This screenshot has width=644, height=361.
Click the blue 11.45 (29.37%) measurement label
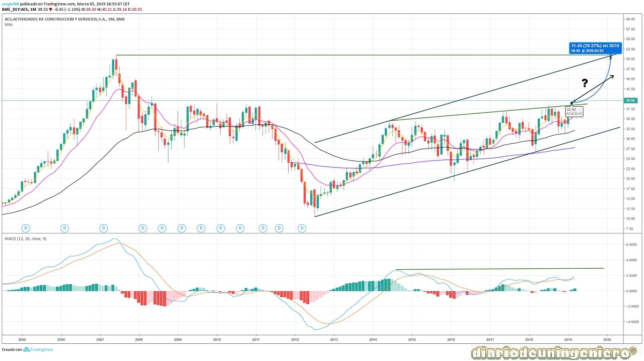pos(595,48)
